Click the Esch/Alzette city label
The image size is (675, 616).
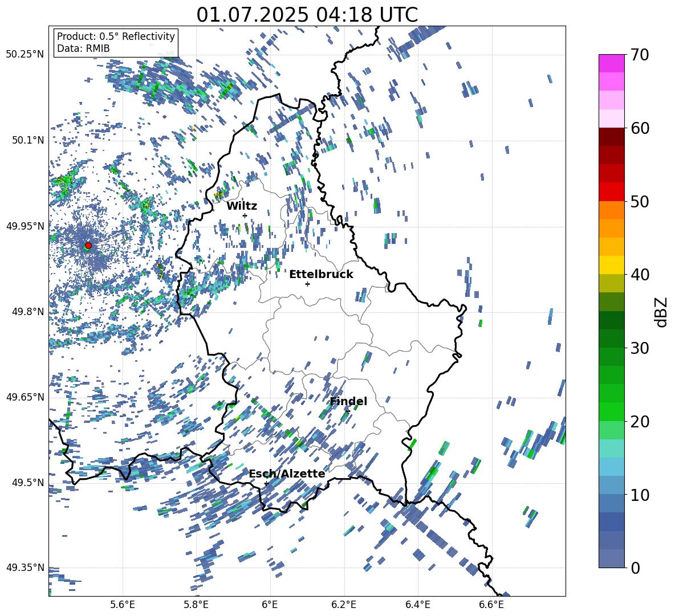pyautogui.click(x=287, y=474)
